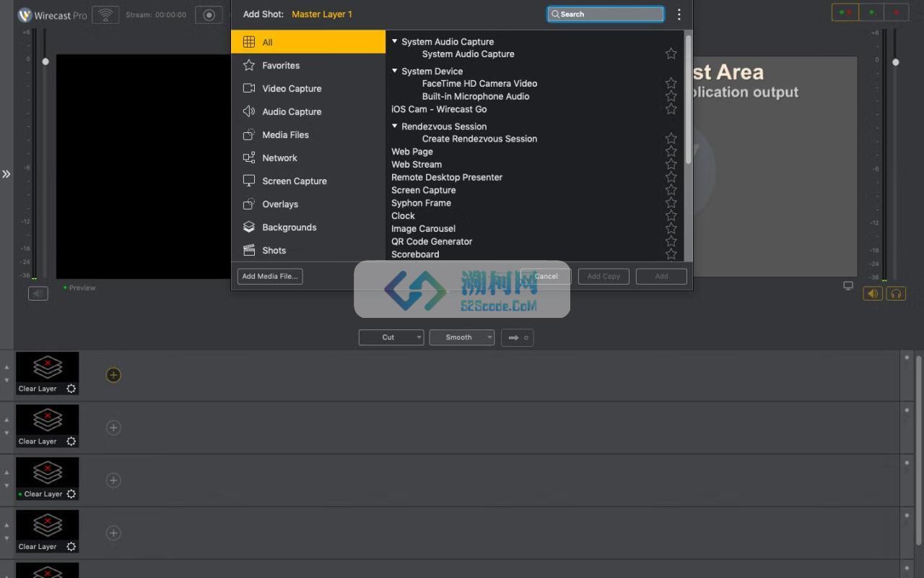Open the Favorites category
Viewport: 924px width, 578px height.
pos(308,65)
